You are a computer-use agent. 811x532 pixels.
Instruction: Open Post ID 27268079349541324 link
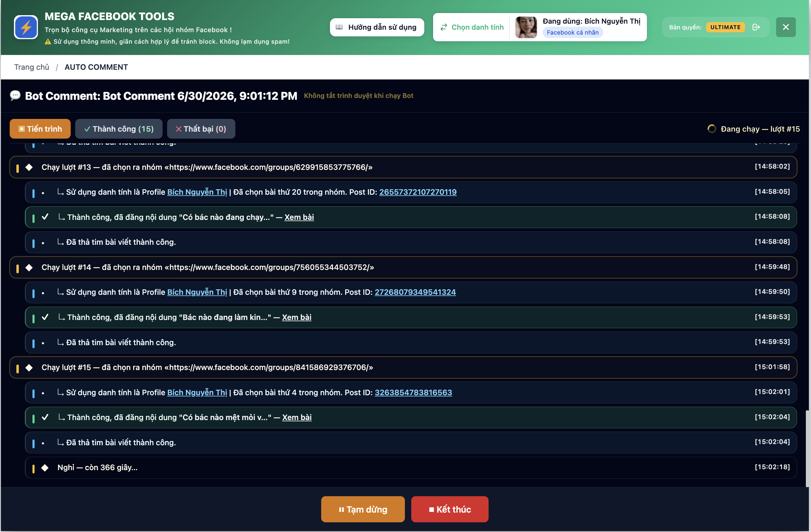415,292
